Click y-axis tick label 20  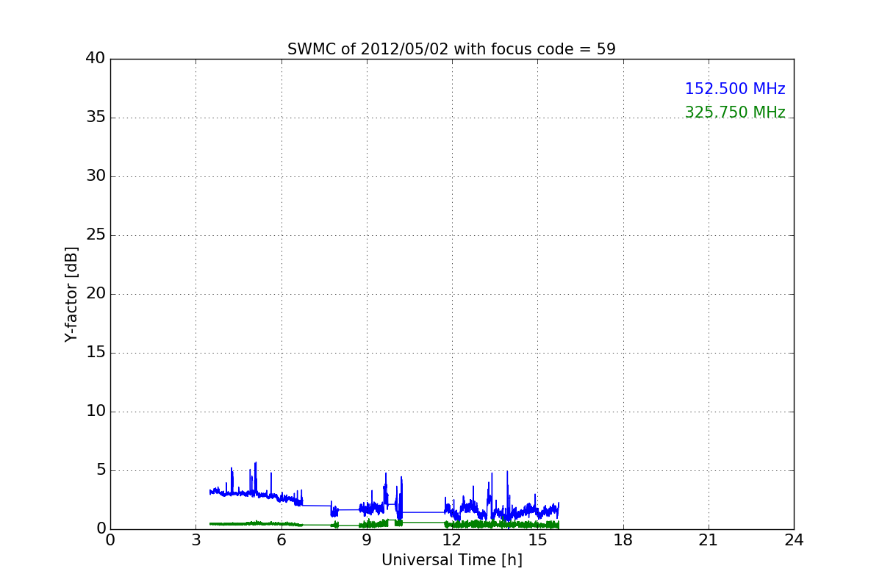click(x=96, y=294)
